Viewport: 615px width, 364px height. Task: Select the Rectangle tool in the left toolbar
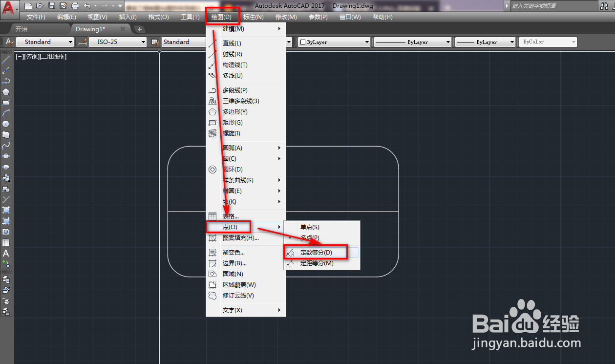(6, 103)
